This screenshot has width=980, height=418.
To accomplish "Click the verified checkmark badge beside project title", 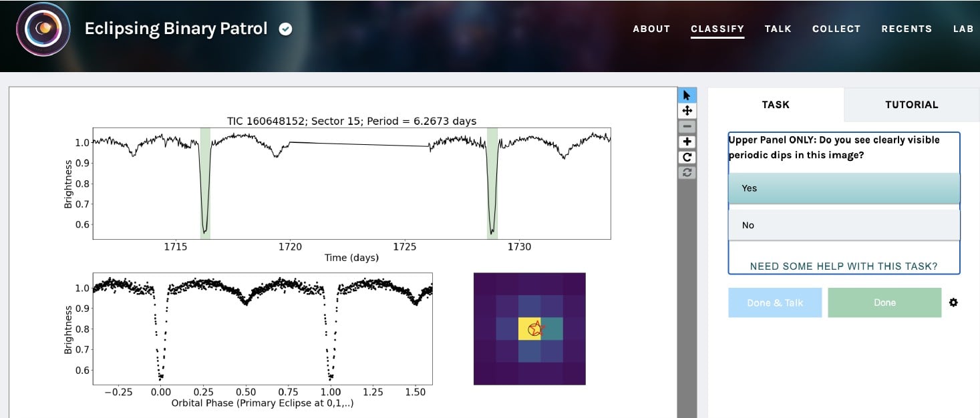I will pyautogui.click(x=285, y=29).
